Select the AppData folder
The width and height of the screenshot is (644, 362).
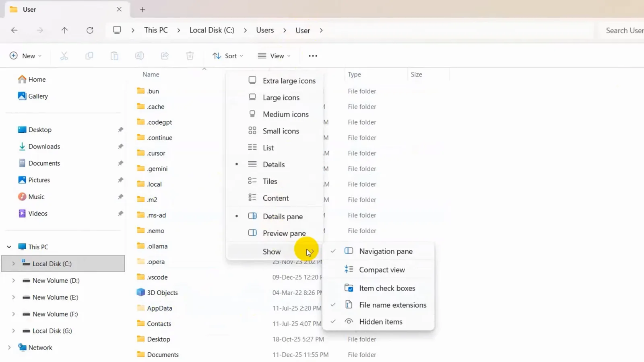point(155,308)
